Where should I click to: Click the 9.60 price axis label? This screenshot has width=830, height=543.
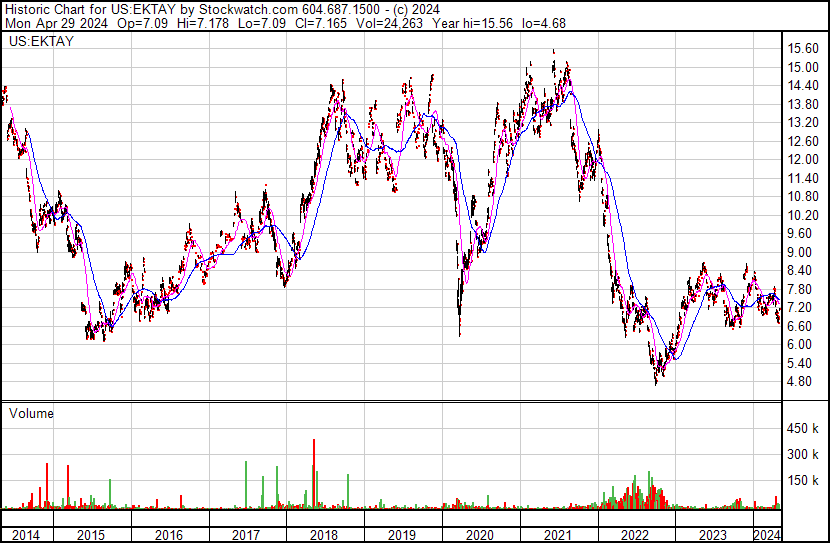tap(800, 233)
